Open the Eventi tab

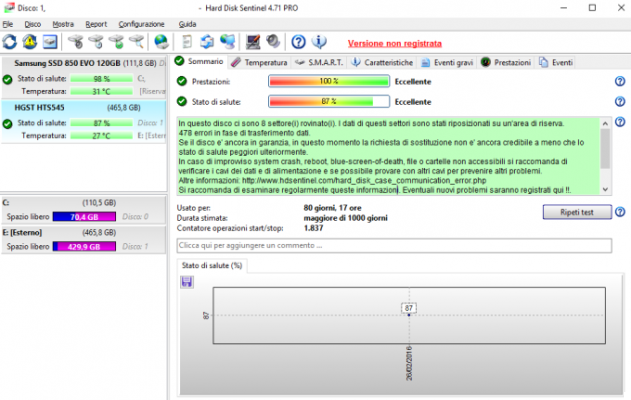click(x=556, y=63)
